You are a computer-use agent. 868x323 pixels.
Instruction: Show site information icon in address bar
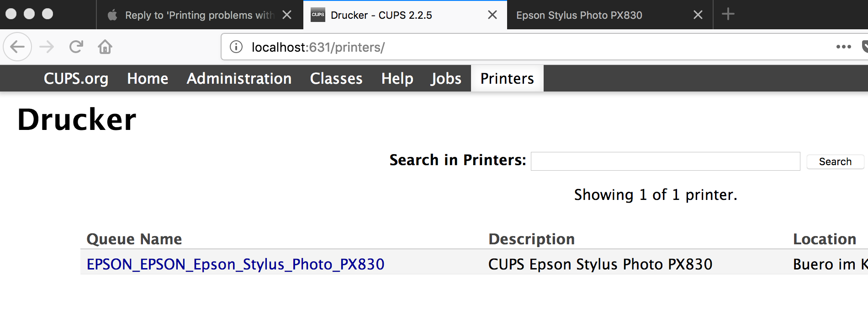(x=236, y=47)
